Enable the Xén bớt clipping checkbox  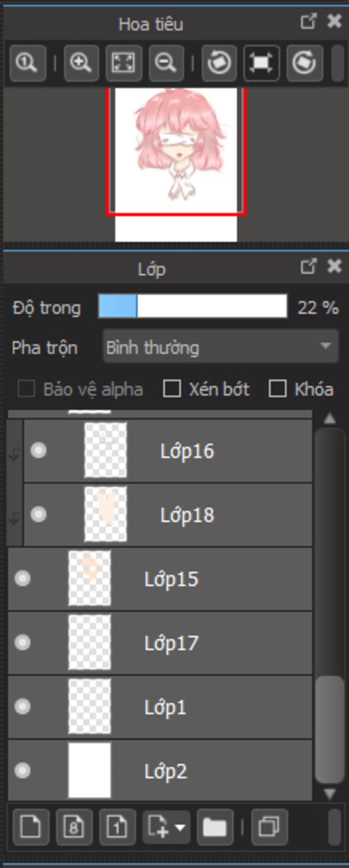(172, 389)
